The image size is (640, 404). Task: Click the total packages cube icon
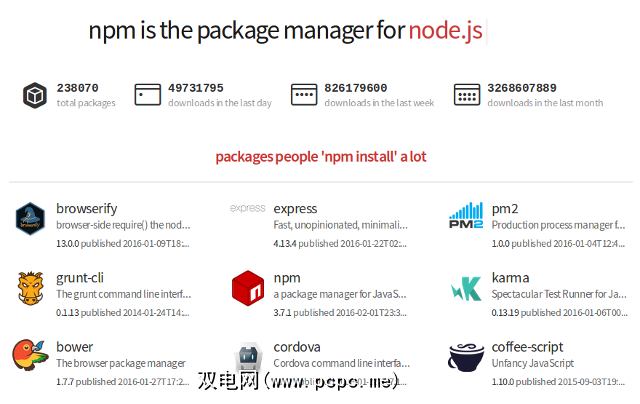tap(35, 95)
